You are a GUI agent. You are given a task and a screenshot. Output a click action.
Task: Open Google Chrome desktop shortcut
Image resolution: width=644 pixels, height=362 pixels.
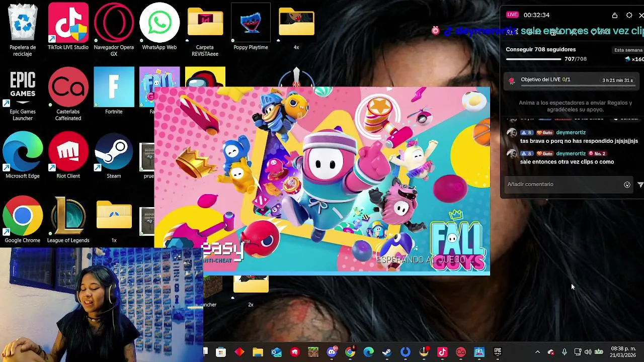pos(23,219)
